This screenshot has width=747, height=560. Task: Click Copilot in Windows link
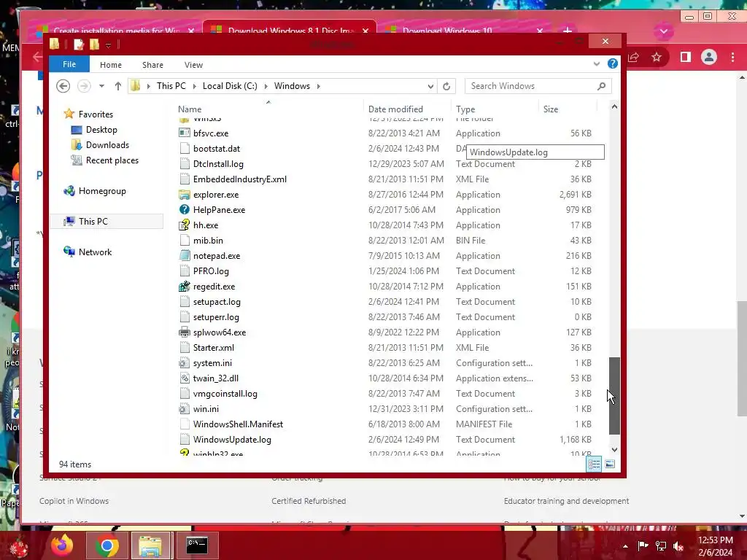74,501
